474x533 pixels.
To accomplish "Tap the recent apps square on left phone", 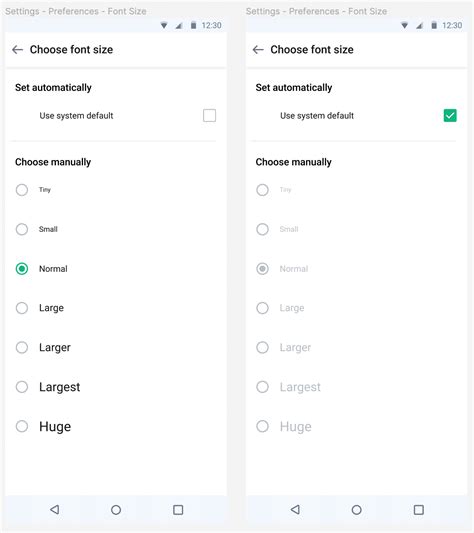I will [x=178, y=510].
